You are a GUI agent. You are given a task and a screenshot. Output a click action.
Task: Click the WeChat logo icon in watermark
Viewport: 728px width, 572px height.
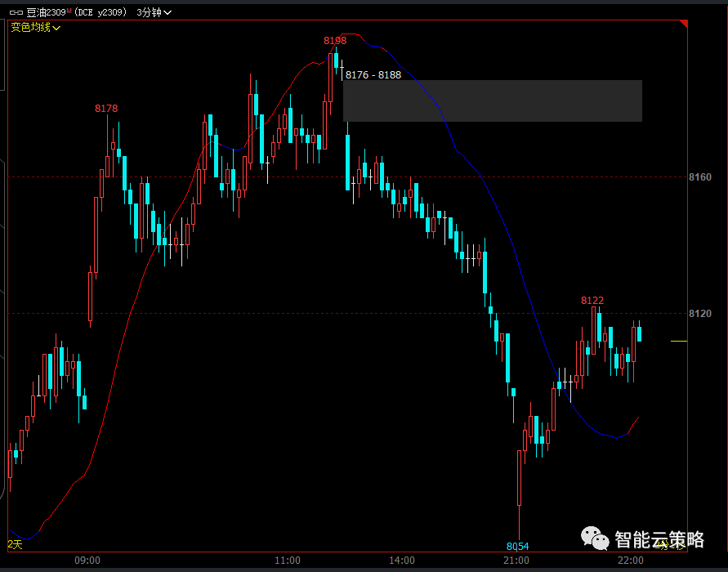[x=594, y=539]
